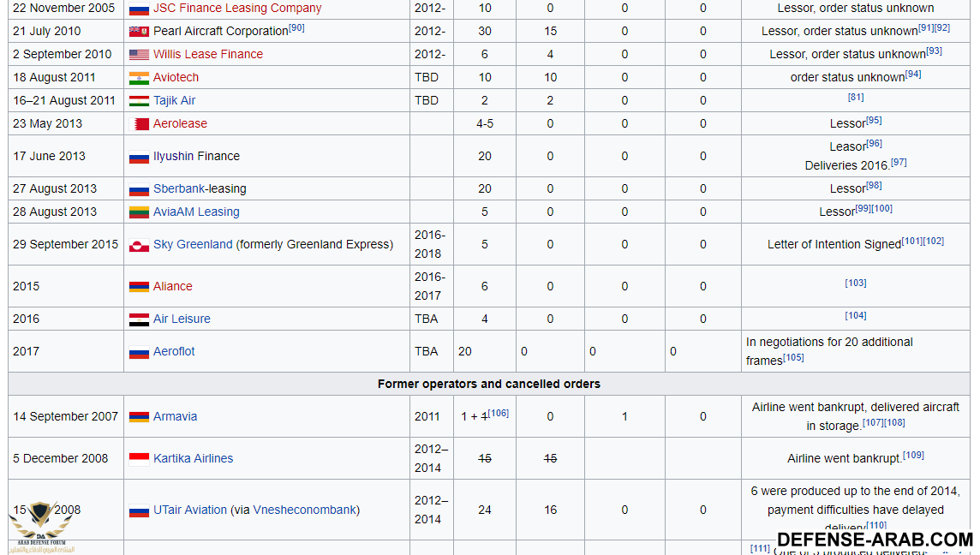The height and width of the screenshot is (555, 980).
Task: Click the DEFENSE-ARAB.COM watermark text
Action: coord(875,540)
